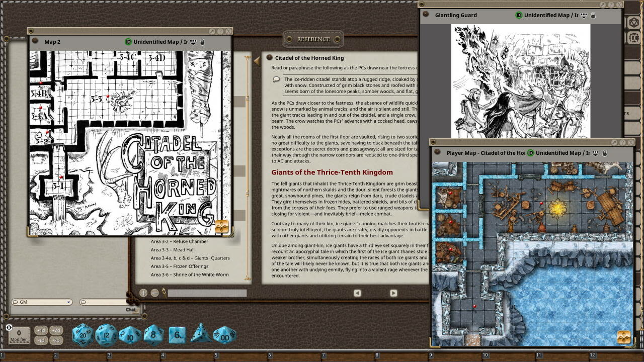
Task: Roll the d12 die
Action: tap(106, 335)
